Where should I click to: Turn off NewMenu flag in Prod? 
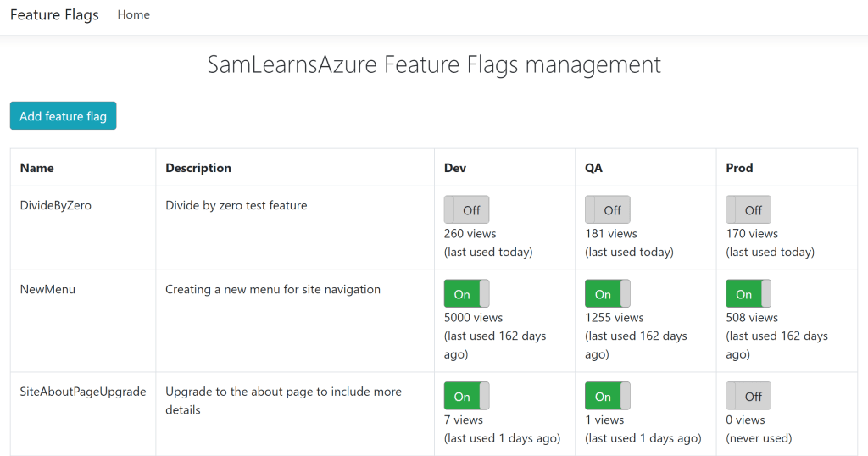tap(748, 294)
